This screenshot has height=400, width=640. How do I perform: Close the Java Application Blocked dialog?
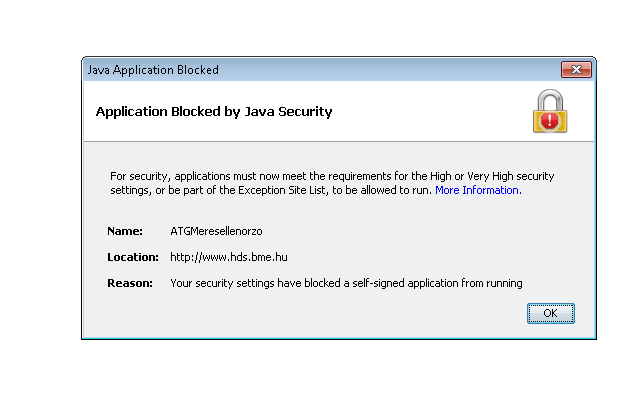[x=576, y=69]
